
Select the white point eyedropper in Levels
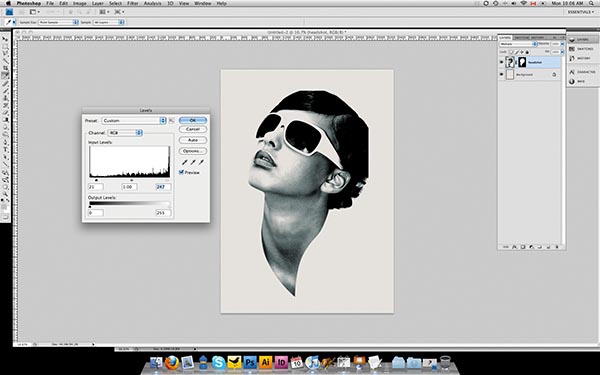[x=201, y=162]
